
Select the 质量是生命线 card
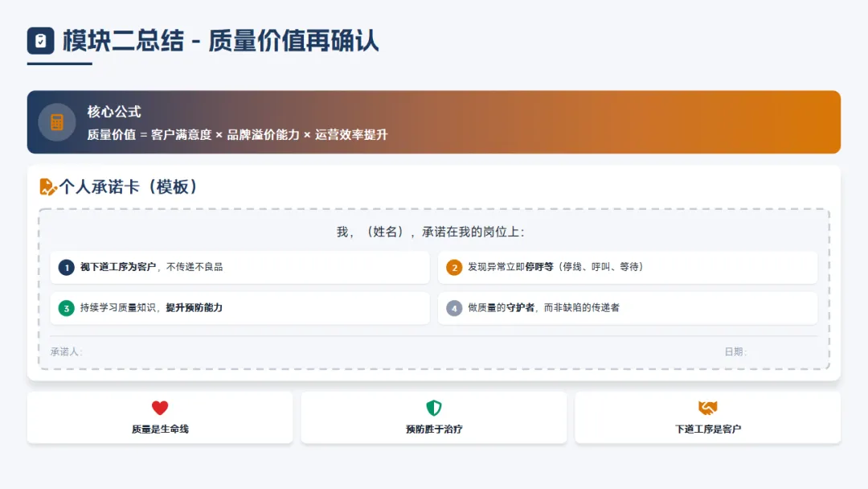(x=160, y=417)
